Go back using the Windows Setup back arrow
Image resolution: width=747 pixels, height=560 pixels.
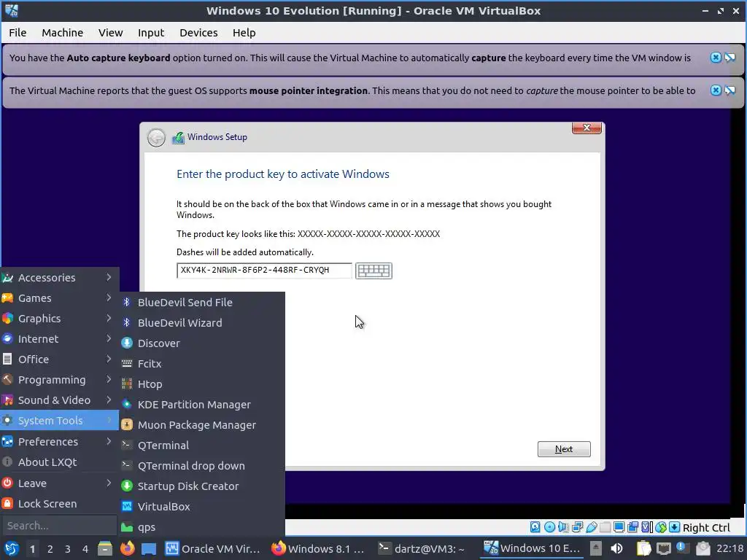pyautogui.click(x=156, y=138)
